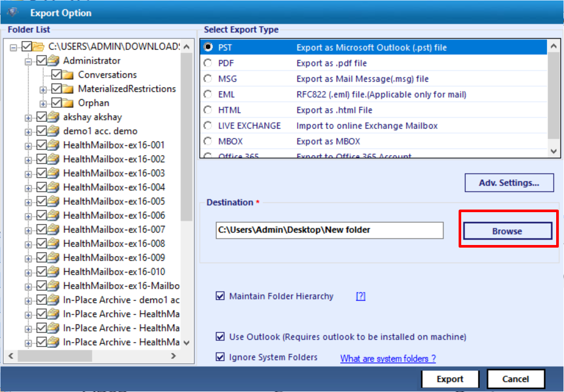The width and height of the screenshot is (564, 392).
Task: Choose the MBOX export radio button
Action: tap(208, 141)
